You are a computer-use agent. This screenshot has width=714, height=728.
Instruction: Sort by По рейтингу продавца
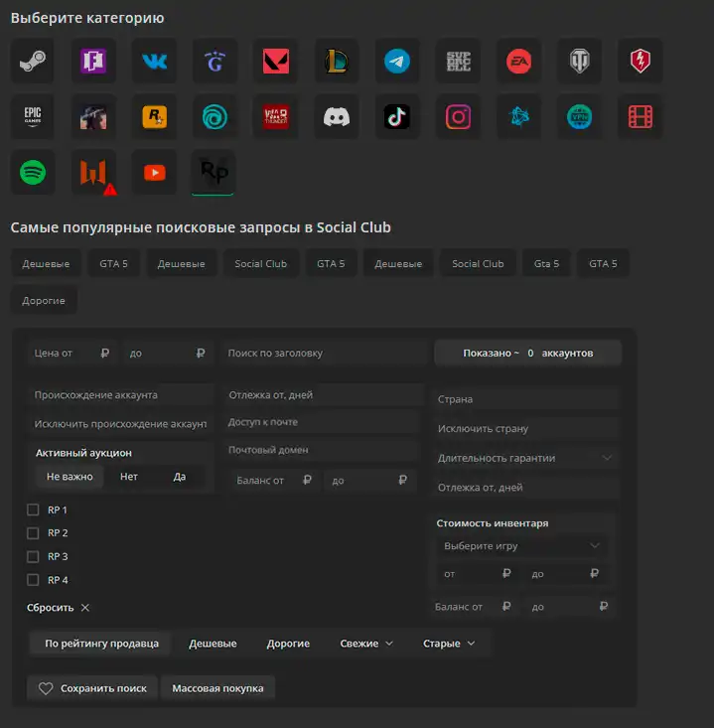click(101, 644)
